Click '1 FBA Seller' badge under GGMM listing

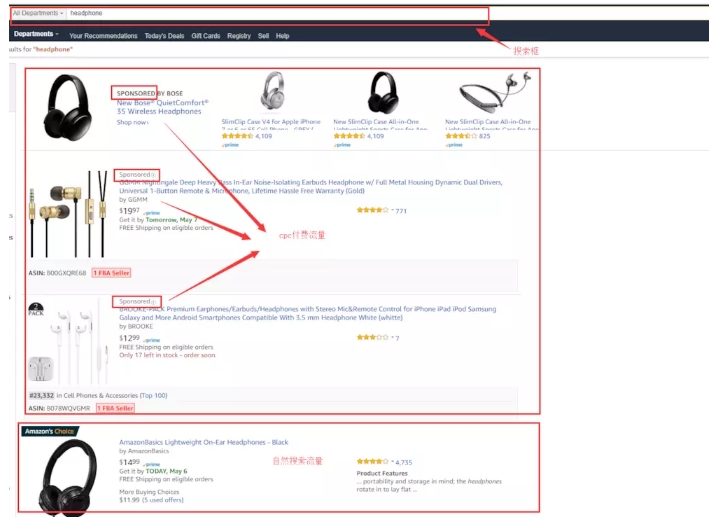click(x=111, y=273)
